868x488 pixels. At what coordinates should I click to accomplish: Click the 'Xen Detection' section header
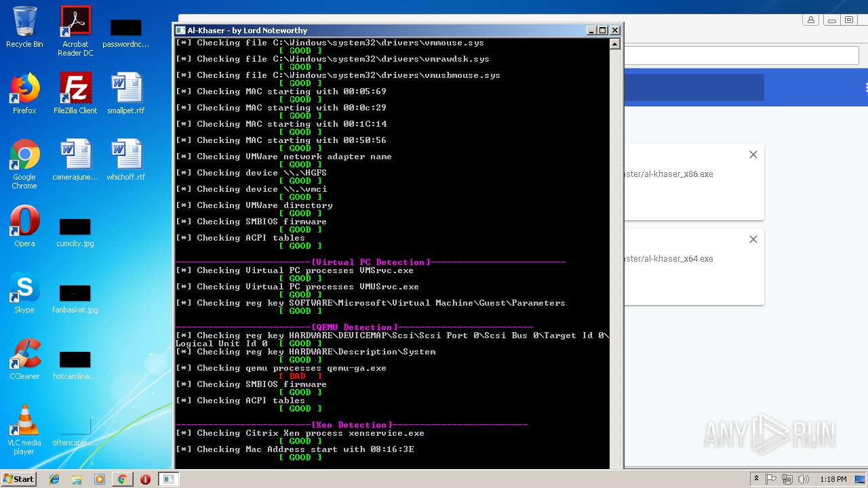[x=352, y=425]
